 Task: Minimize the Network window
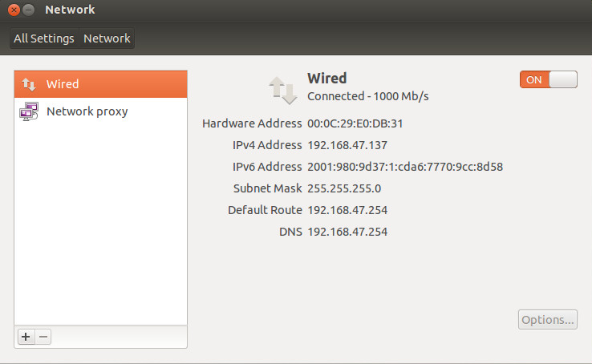29,10
